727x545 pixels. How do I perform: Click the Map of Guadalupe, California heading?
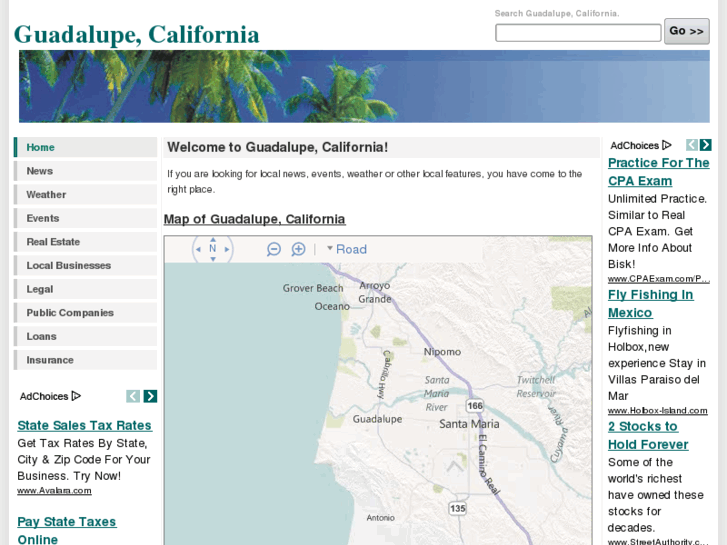click(x=255, y=219)
